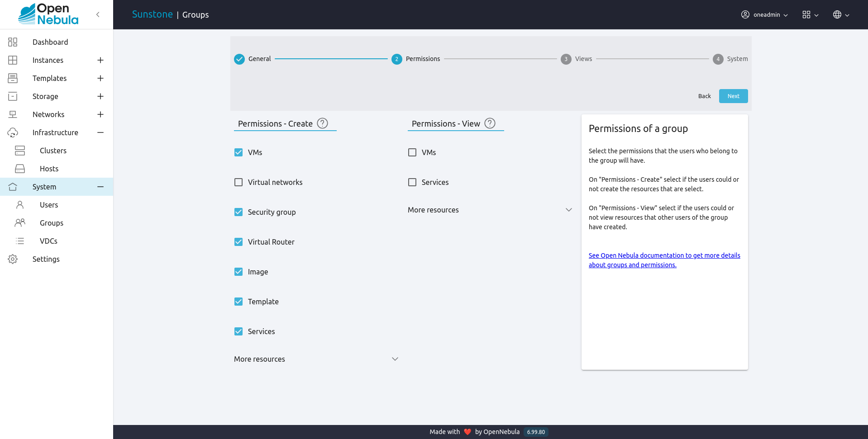Viewport: 868px width, 439px height.
Task: Click help icon next to Permissions - Create
Action: tap(322, 123)
